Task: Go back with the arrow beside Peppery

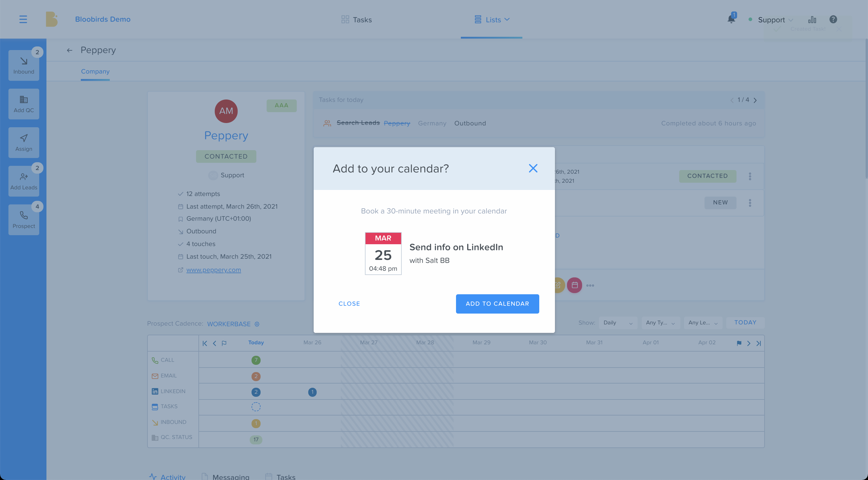Action: coord(69,50)
